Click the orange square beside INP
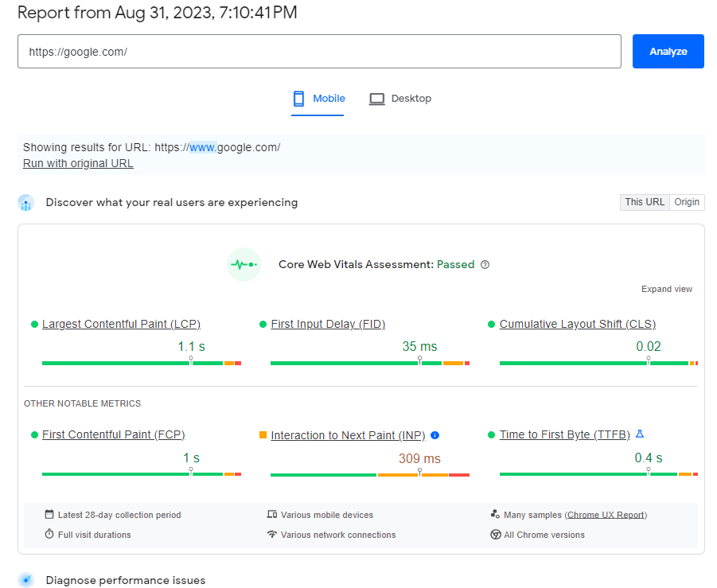The image size is (717, 588). [x=263, y=434]
